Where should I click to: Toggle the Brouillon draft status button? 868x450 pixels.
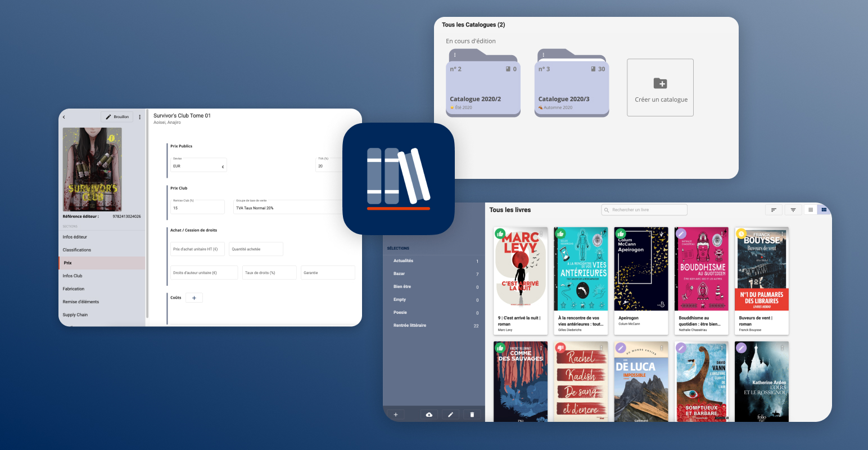click(x=117, y=117)
